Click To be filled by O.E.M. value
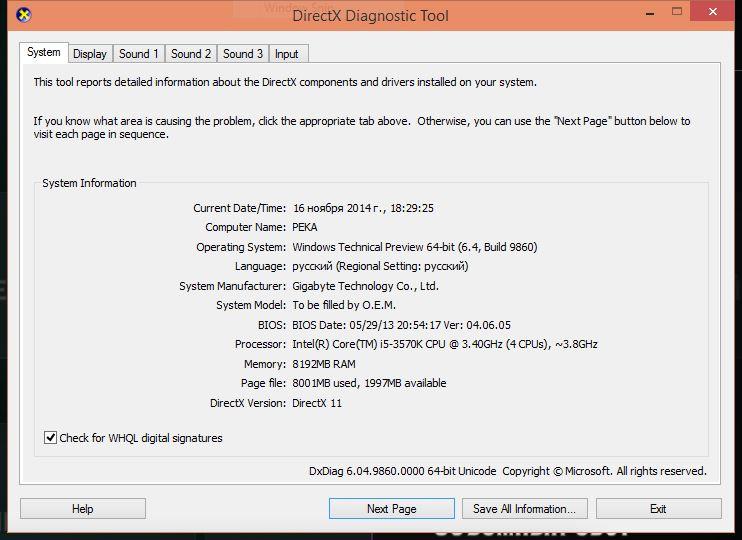Image resolution: width=742 pixels, height=540 pixels. (x=344, y=305)
